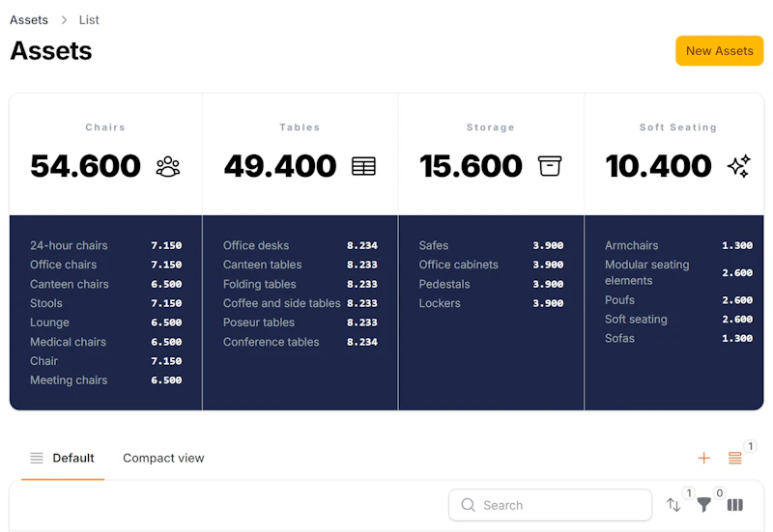Click the Sofas row label
Viewport: 773px width, 532px height.
(x=619, y=338)
